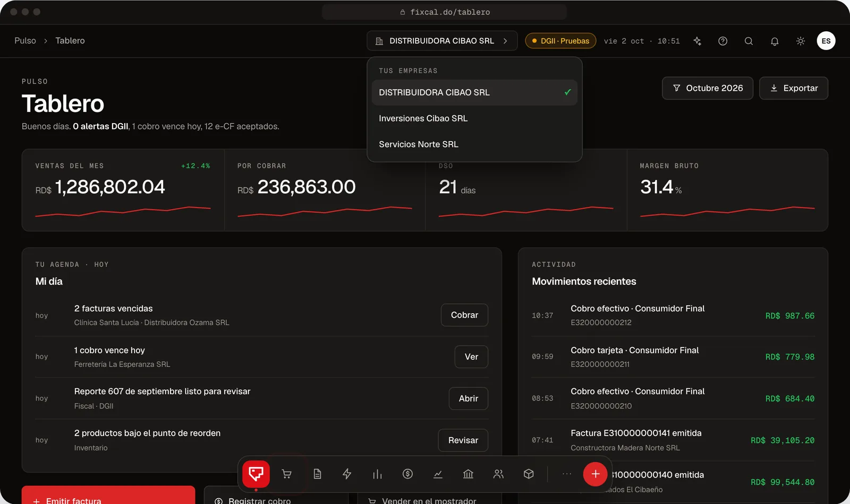The width and height of the screenshot is (850, 504).
Task: Open the shopping cart dock icon
Action: (286, 474)
